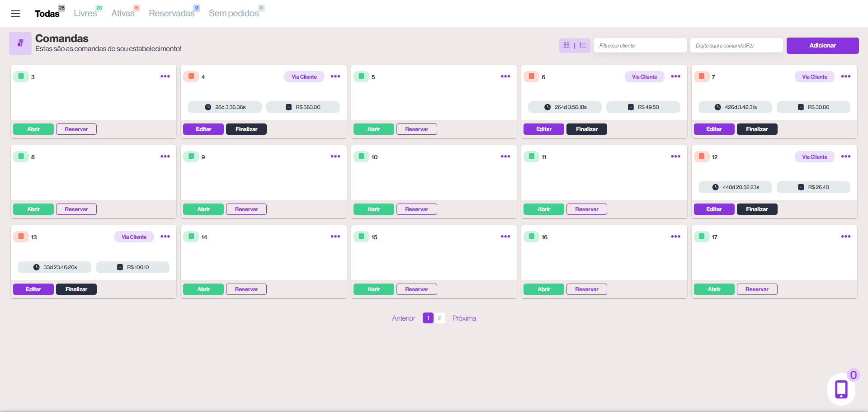Go to page 2
Viewport: 868px width, 412px height.
440,318
